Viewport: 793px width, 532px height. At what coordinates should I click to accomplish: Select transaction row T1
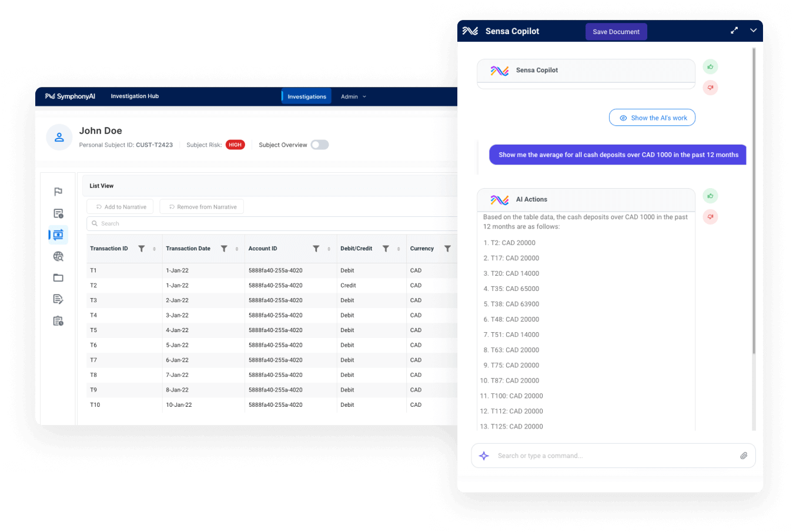(x=272, y=270)
